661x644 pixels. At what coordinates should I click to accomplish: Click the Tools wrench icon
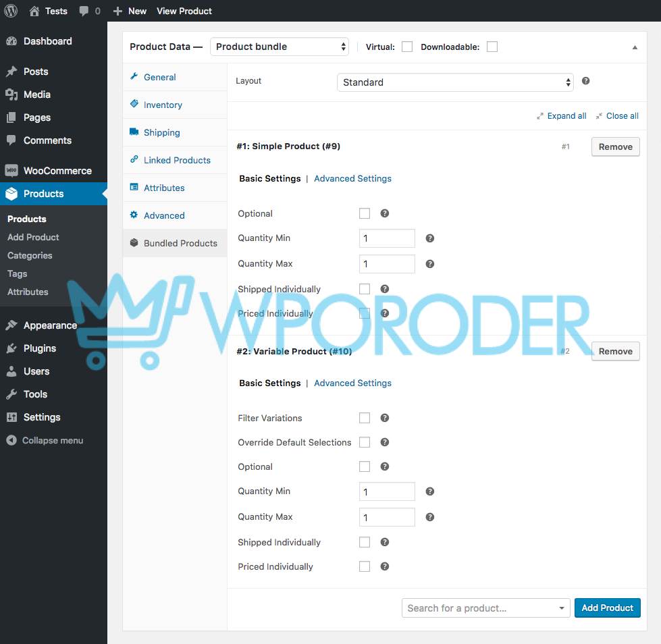[x=11, y=394]
